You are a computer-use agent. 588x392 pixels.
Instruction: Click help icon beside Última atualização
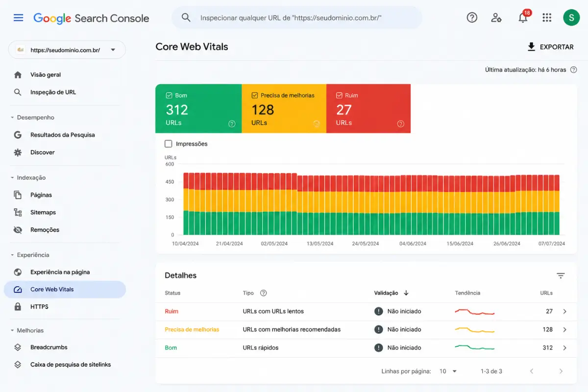[x=573, y=70]
